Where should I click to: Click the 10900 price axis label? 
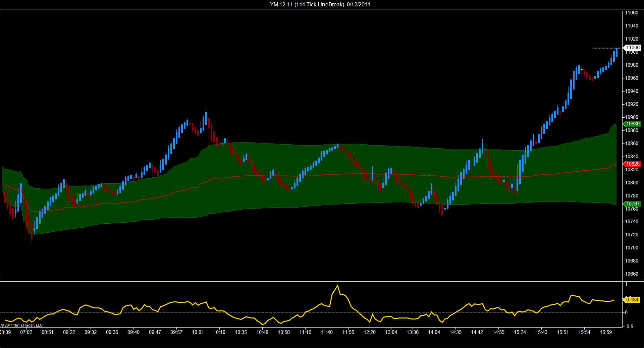pyautogui.click(x=631, y=117)
